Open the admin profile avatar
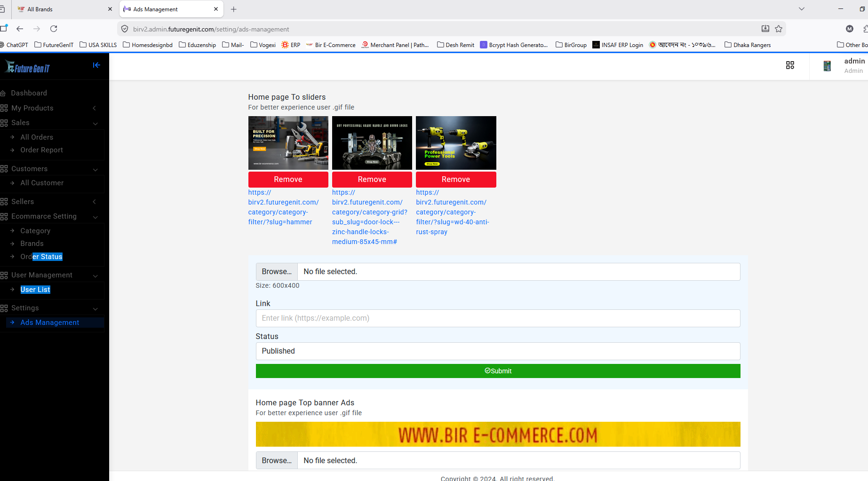 click(827, 66)
